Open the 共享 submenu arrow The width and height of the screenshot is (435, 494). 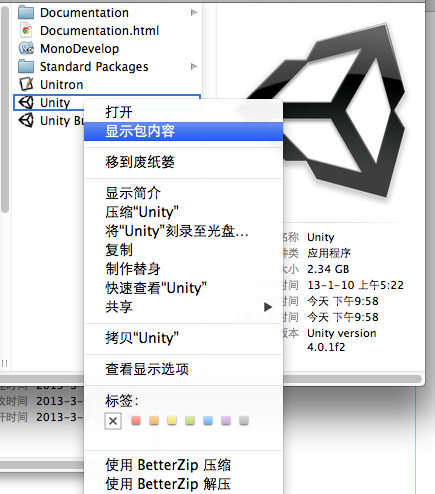coord(268,307)
